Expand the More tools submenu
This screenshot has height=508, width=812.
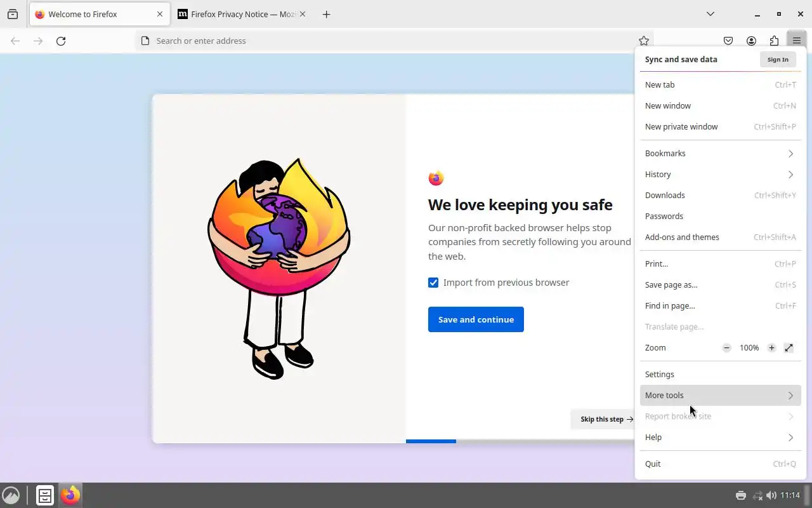721,395
